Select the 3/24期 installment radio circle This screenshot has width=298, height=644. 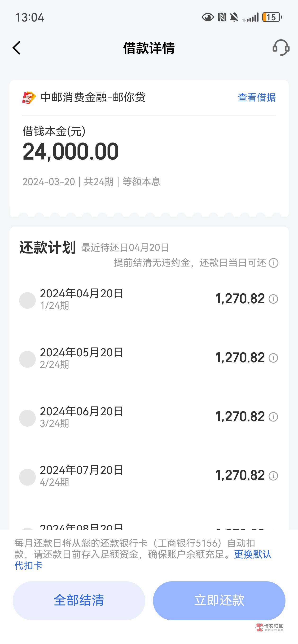click(x=27, y=418)
